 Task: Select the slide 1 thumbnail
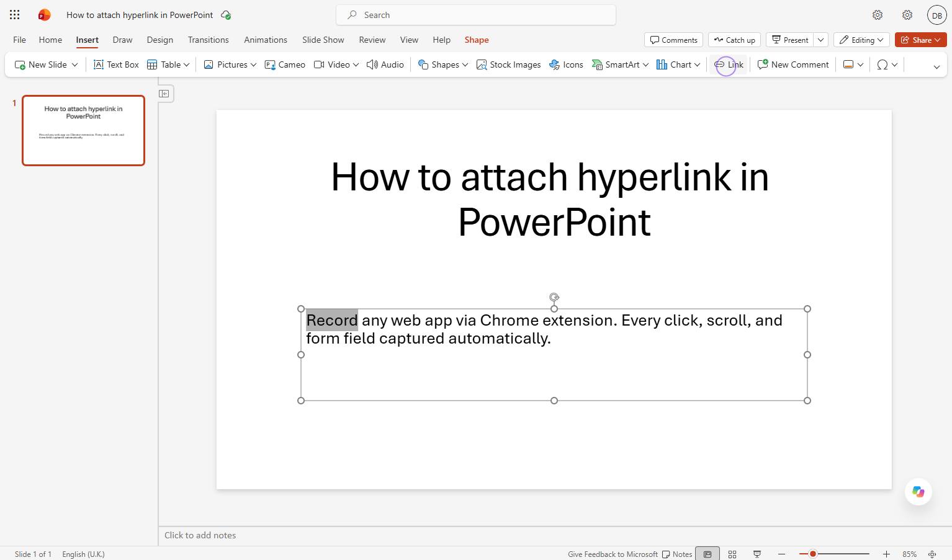pyautogui.click(x=83, y=130)
